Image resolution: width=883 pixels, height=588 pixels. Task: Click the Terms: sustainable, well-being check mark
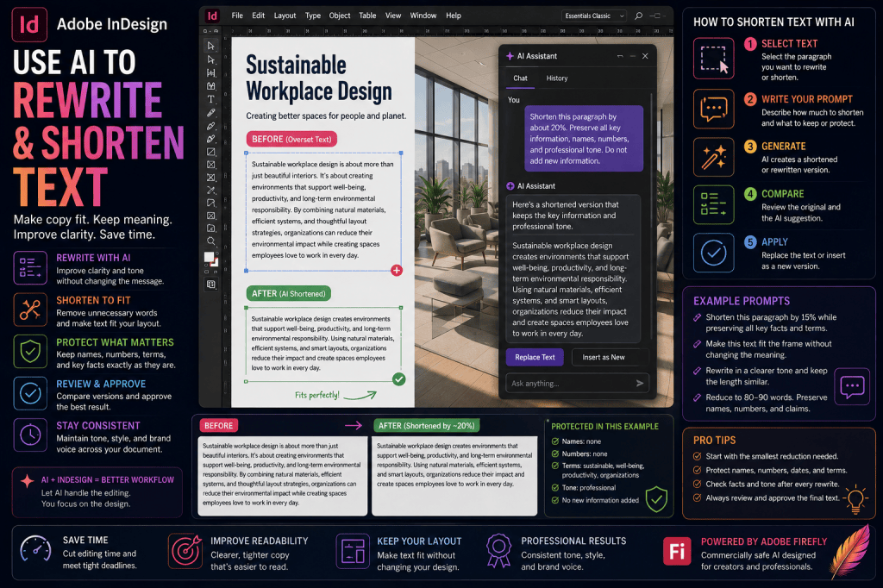point(555,466)
